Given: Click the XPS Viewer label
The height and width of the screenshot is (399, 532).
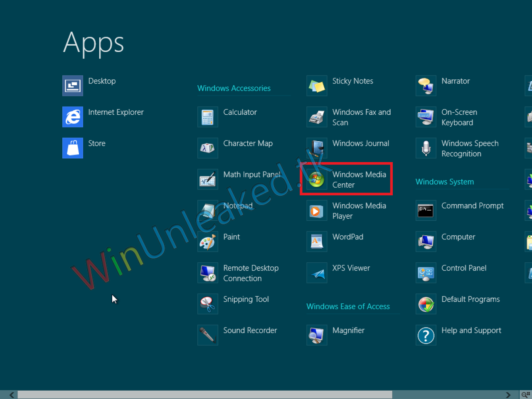Looking at the screenshot, I should (351, 268).
